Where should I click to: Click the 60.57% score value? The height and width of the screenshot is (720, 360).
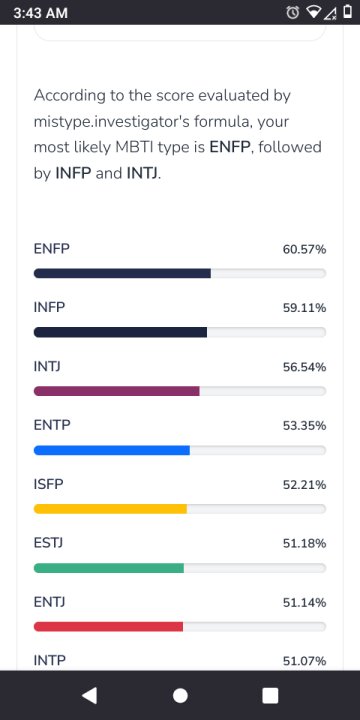pyautogui.click(x=304, y=250)
